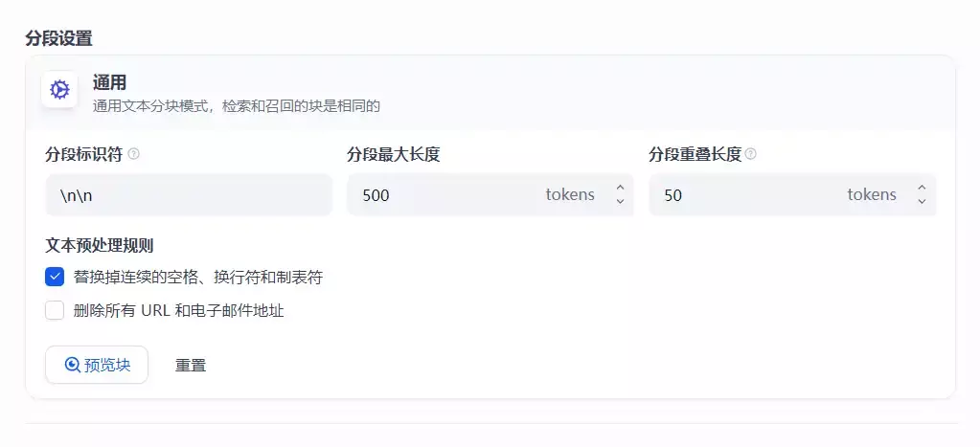
Task: Focus the 分段标识符 input containing \n\n
Action: [x=189, y=195]
